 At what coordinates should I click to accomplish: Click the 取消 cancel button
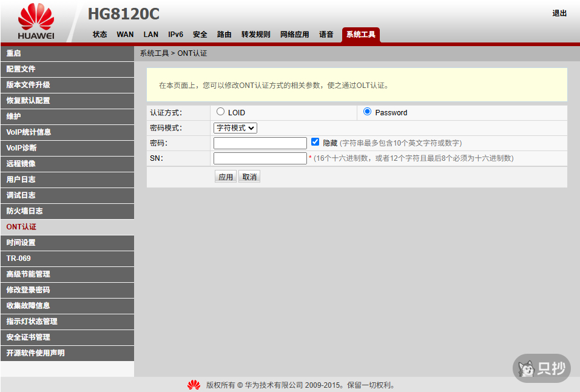click(x=249, y=177)
